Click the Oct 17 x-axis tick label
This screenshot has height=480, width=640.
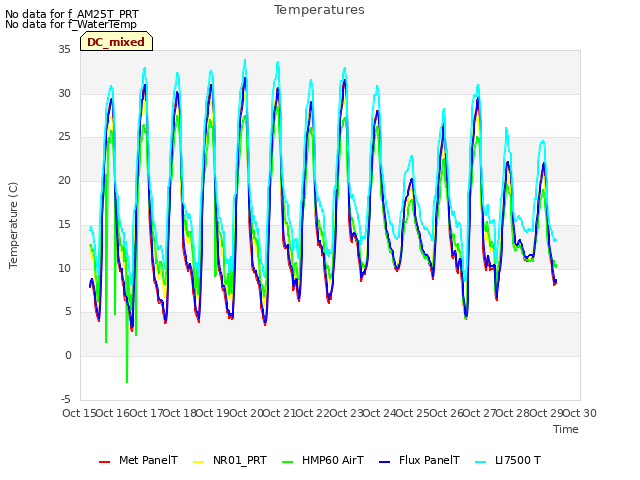click(x=147, y=413)
